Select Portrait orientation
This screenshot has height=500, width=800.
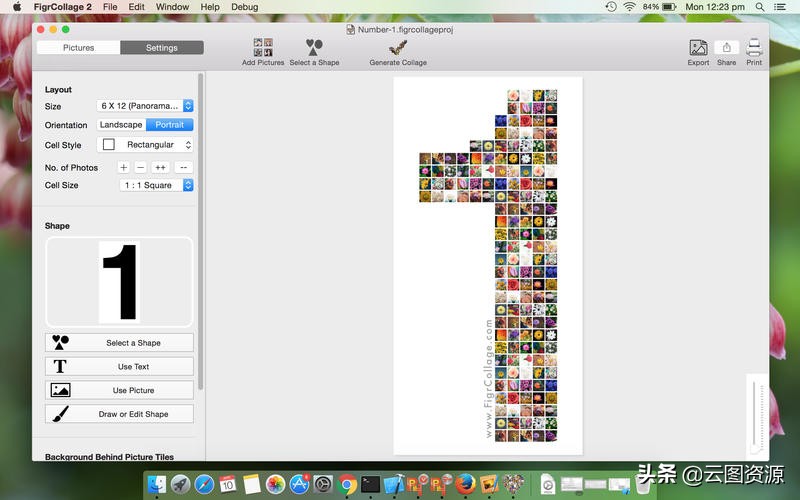pos(170,125)
